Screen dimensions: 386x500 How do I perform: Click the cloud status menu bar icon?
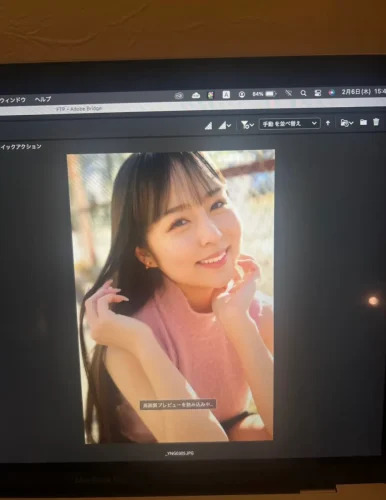(x=196, y=96)
